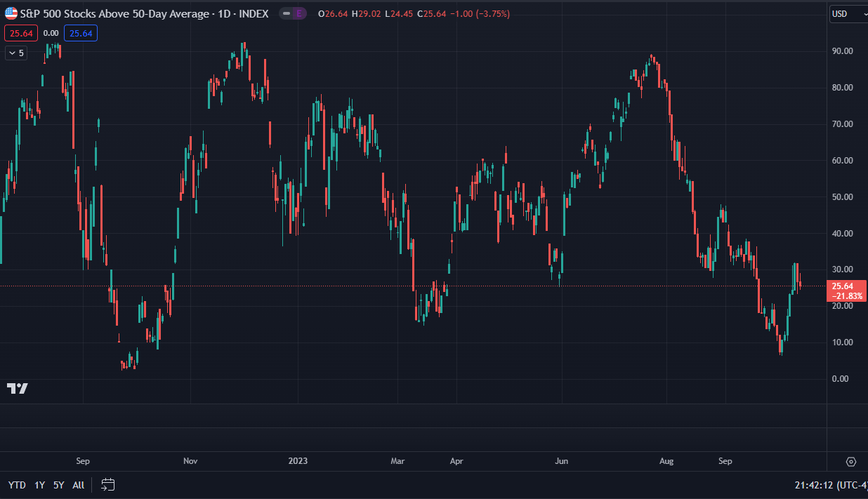
Task: Click the INDEX exchange label
Action: 254,13
